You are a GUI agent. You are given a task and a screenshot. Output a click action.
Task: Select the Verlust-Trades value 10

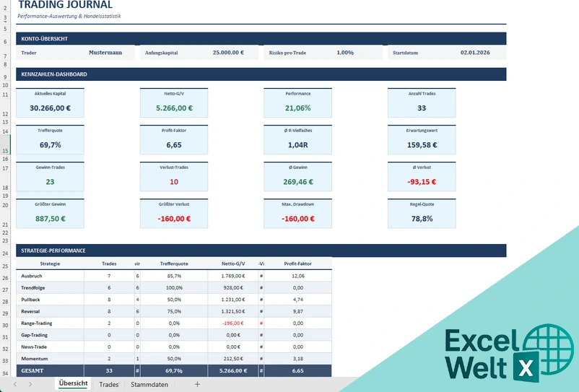pyautogui.click(x=174, y=182)
